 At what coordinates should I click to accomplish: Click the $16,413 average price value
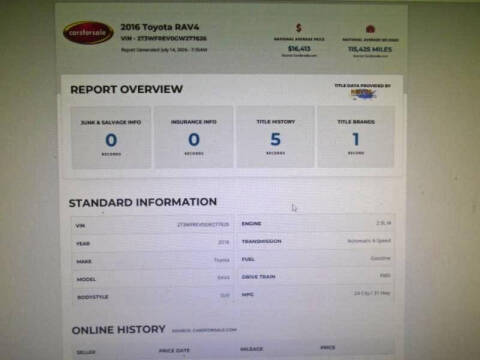[299, 49]
